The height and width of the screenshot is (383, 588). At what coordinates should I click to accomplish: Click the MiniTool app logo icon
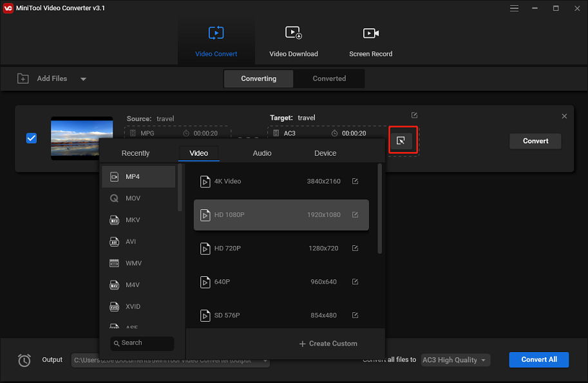8,8
